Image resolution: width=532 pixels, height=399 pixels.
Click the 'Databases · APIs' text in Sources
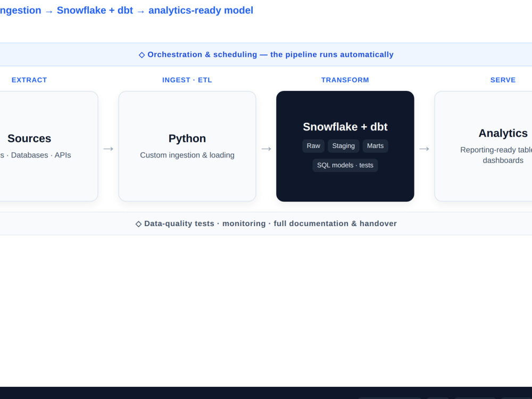coord(41,155)
